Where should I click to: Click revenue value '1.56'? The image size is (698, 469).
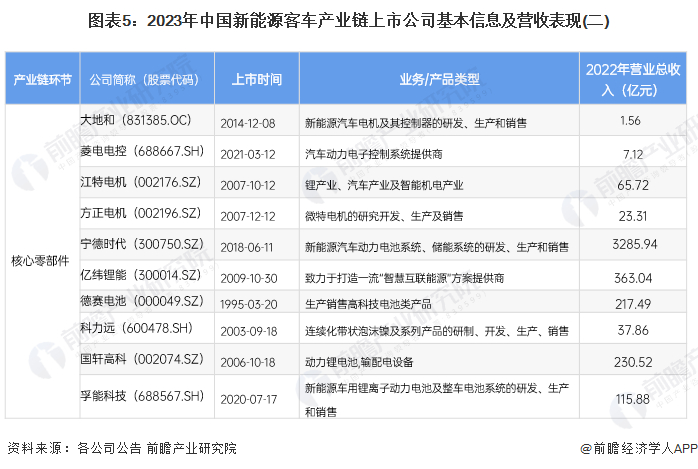[x=630, y=121]
